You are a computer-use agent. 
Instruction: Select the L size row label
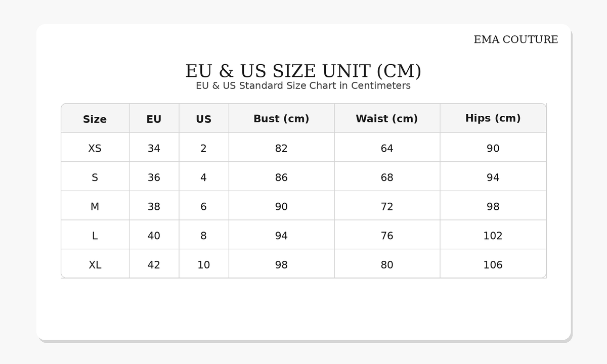pyautogui.click(x=95, y=236)
